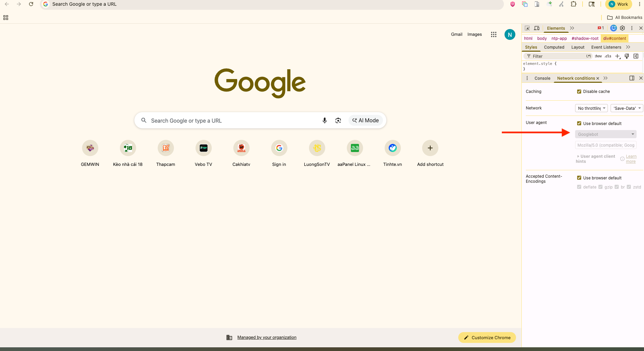The height and width of the screenshot is (351, 644).
Task: Open the Gmail link
Action: (457, 34)
